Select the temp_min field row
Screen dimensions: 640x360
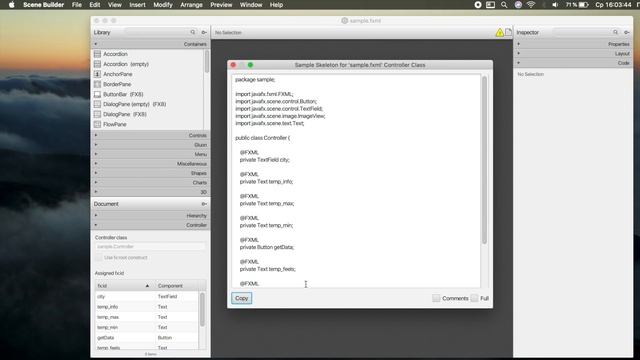point(147,327)
